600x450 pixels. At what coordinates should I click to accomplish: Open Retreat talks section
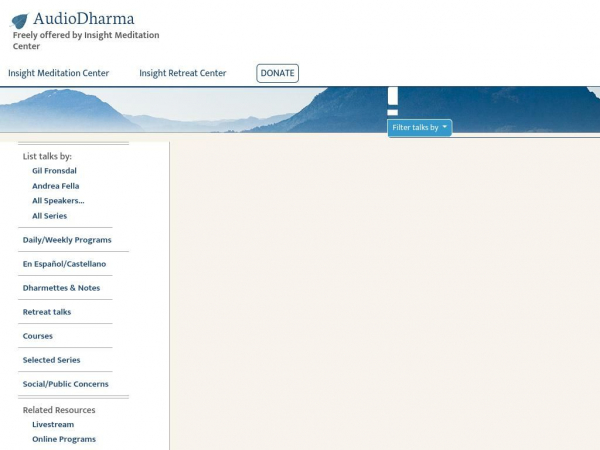click(47, 312)
